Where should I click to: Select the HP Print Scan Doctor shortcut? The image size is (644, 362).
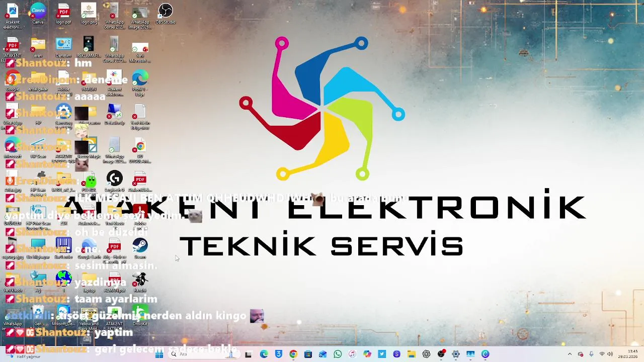point(38,217)
